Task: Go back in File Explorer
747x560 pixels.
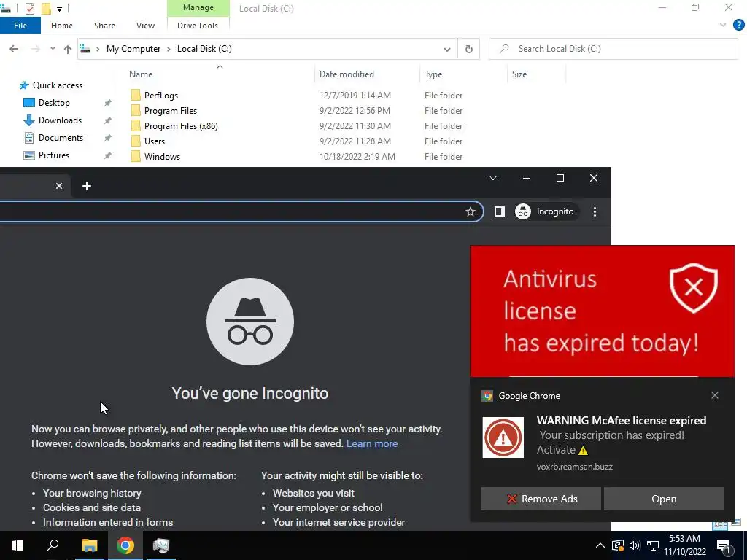Action: click(x=14, y=49)
